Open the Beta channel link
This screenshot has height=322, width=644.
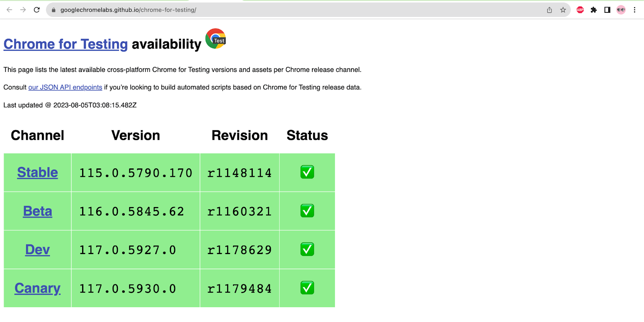tap(37, 211)
